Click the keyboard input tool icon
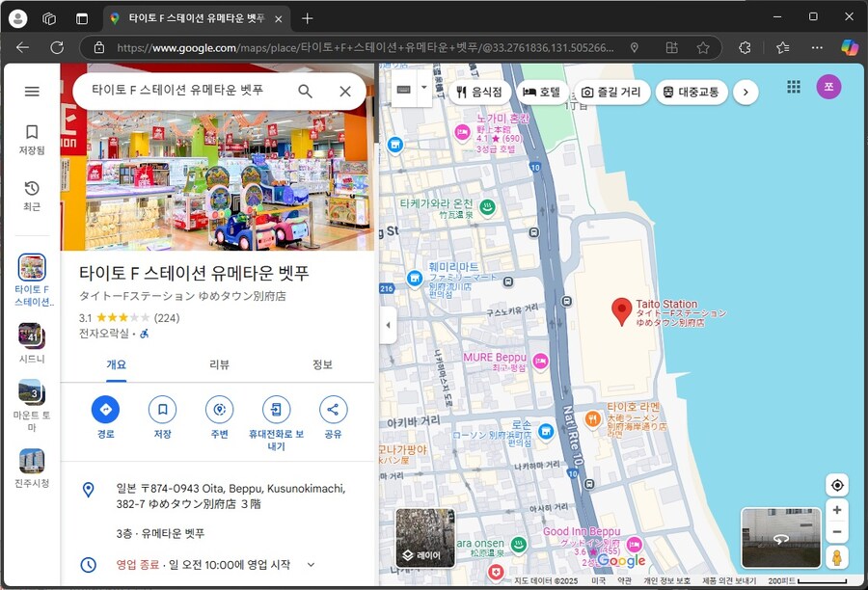 pos(404,89)
